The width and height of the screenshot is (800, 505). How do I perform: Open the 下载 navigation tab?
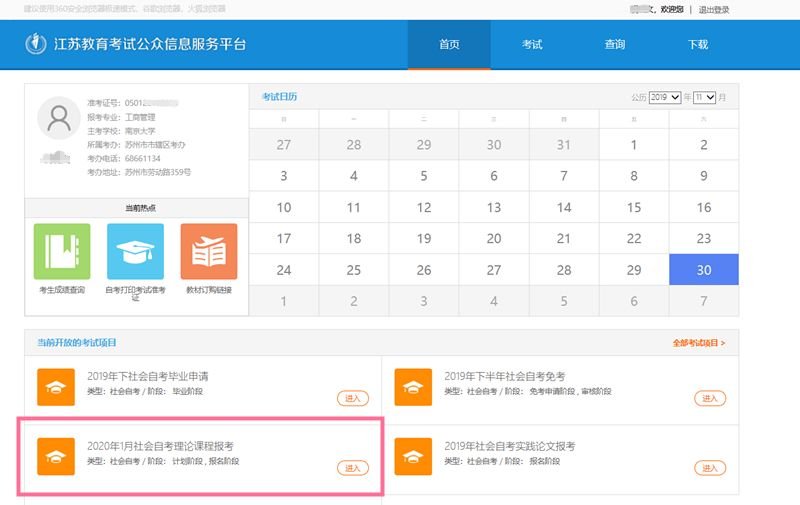tap(698, 45)
